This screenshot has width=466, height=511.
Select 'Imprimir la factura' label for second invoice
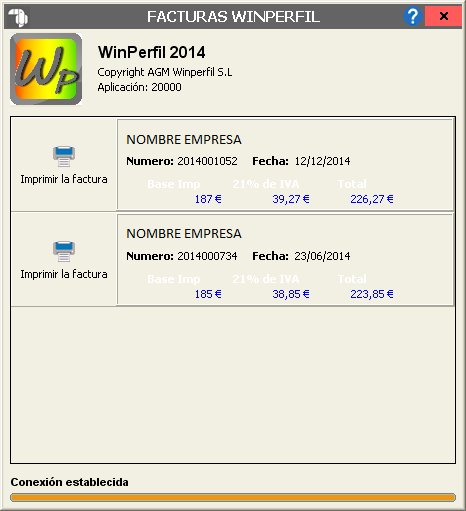64,274
